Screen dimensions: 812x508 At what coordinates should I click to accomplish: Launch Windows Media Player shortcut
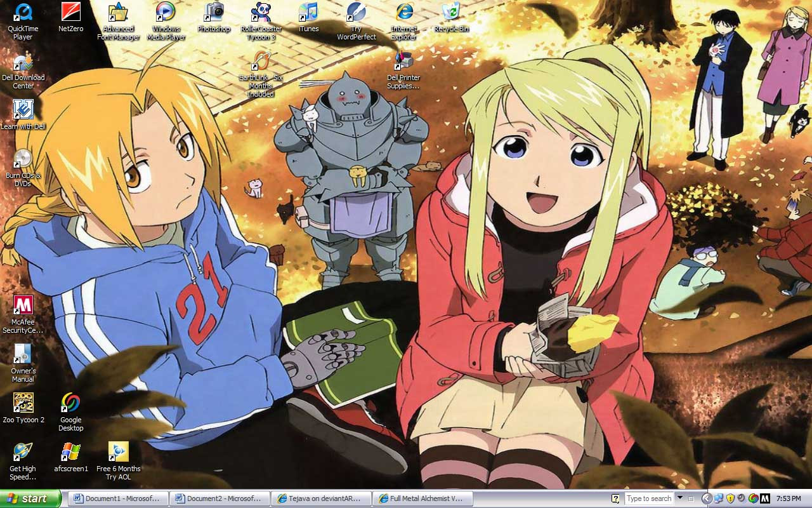tap(166, 22)
